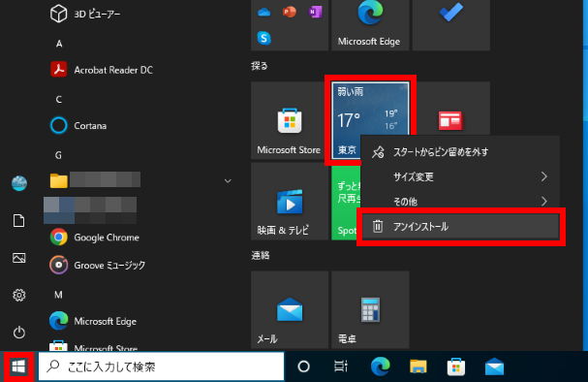Open Mail from the taskbar
588x382 pixels.
click(494, 366)
